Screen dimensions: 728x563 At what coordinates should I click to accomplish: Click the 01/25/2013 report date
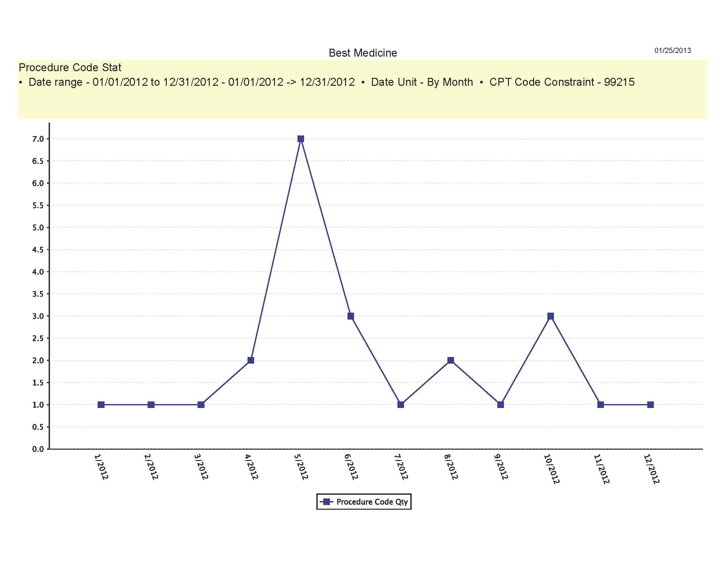673,50
